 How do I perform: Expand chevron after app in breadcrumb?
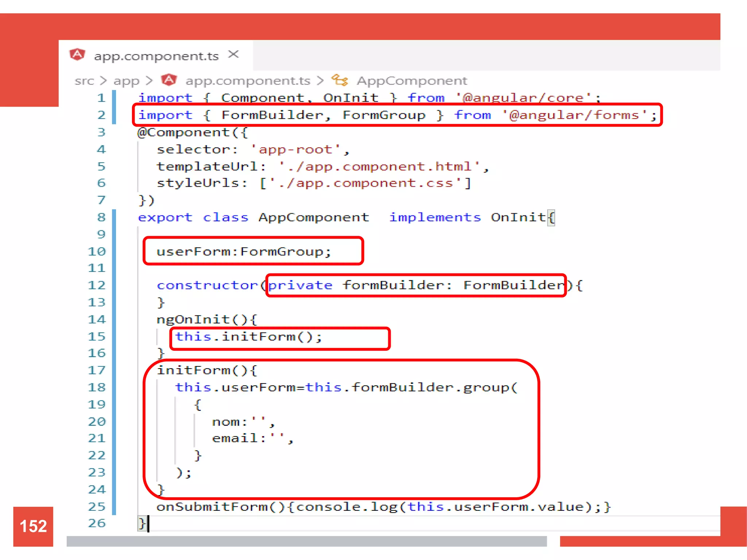click(149, 81)
